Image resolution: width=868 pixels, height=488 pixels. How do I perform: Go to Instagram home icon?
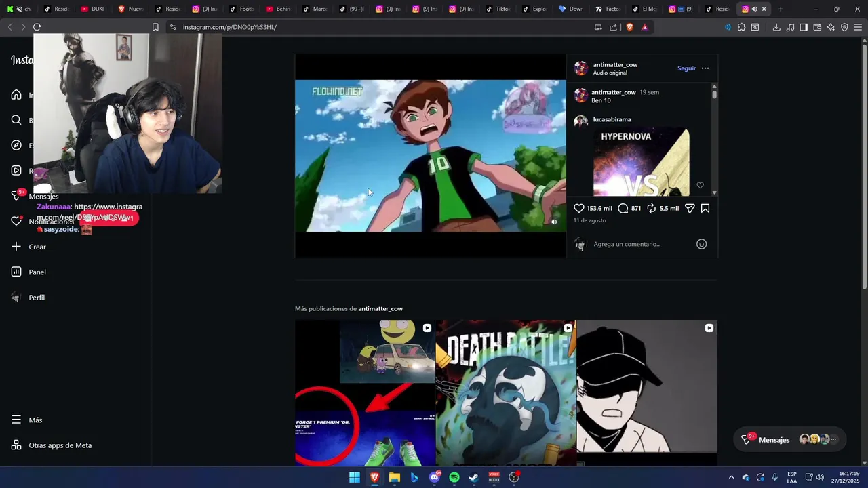click(x=16, y=95)
